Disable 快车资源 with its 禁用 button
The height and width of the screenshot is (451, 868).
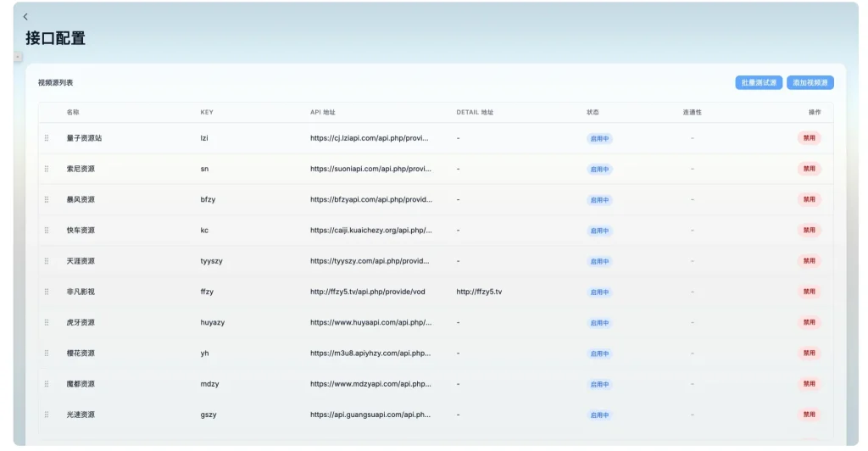click(x=809, y=231)
